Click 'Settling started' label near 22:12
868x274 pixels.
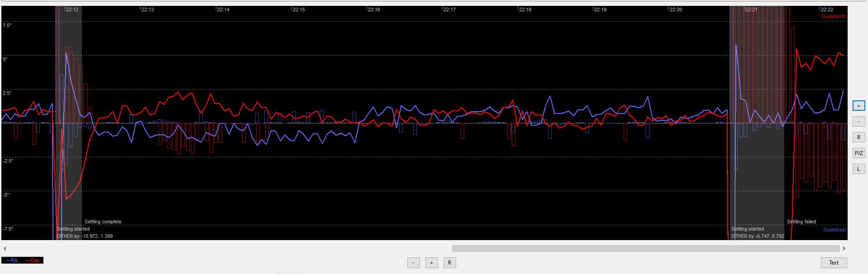click(73, 229)
